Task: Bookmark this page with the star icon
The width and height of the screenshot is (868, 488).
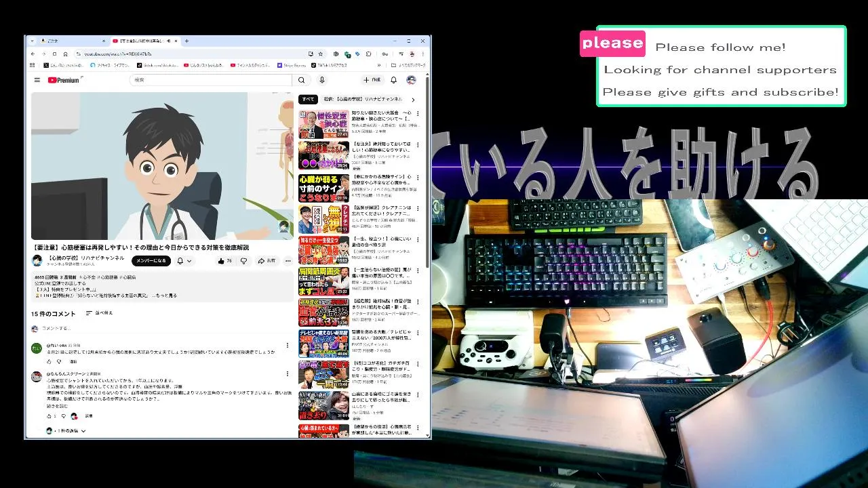Action: pyautogui.click(x=321, y=54)
